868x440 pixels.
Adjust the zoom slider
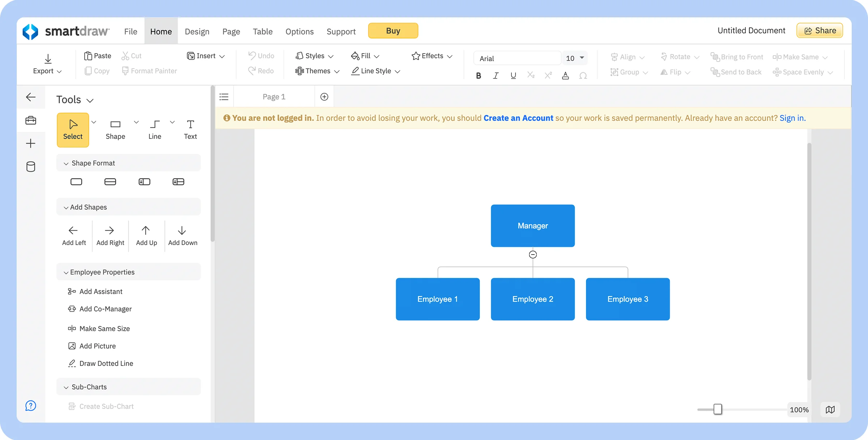tap(718, 409)
